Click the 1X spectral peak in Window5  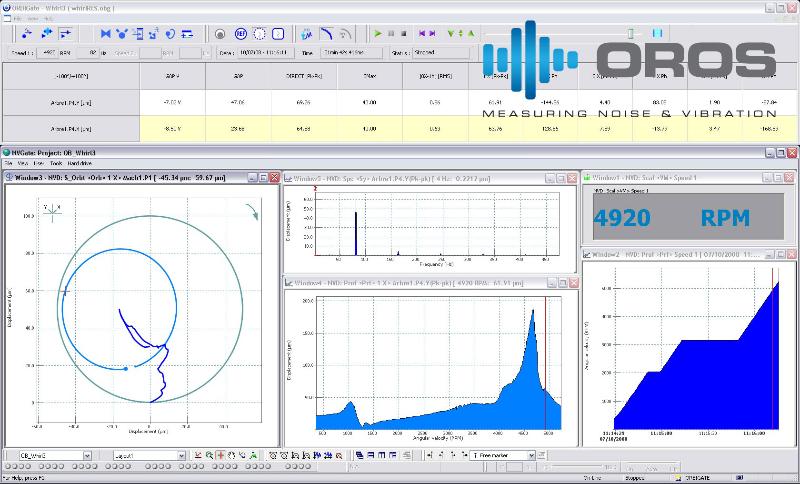(356, 233)
